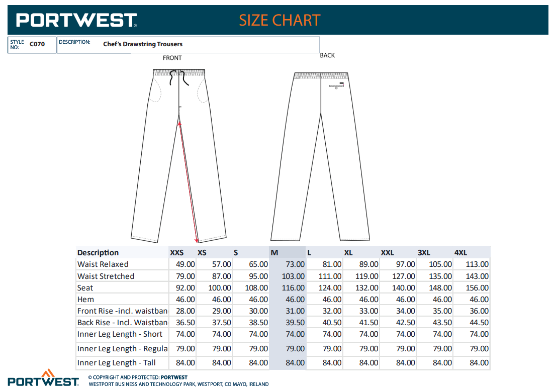Select the highlighted M size header
This screenshot has width=556, height=392.
[x=274, y=253]
